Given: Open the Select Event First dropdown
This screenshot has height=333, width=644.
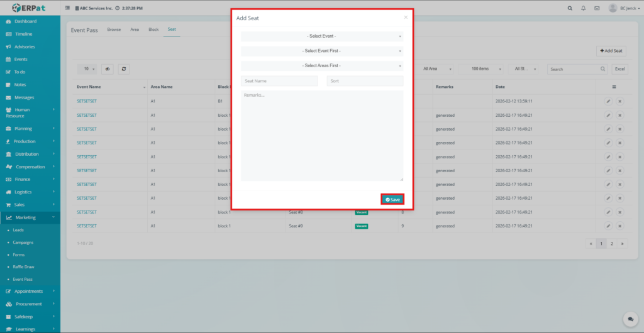Looking at the screenshot, I should coord(322,52).
